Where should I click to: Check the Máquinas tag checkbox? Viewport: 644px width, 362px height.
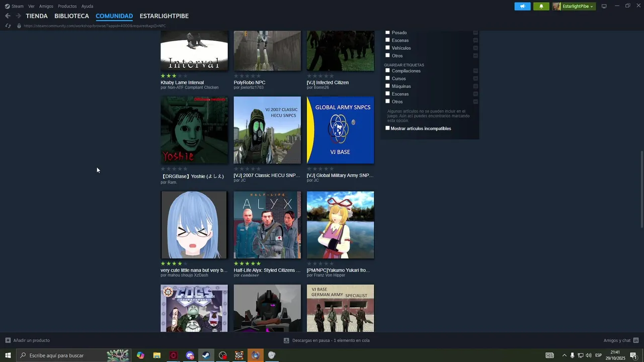pos(387,86)
